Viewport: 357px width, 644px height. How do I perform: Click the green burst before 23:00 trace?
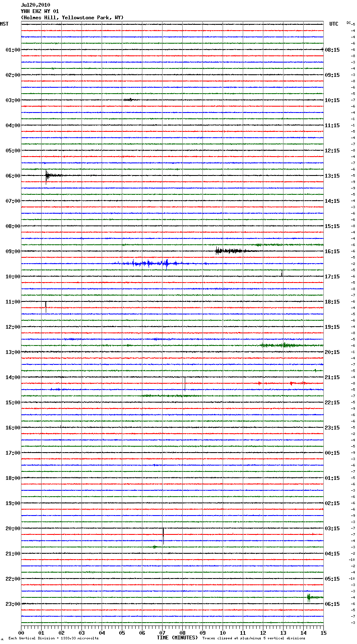[x=314, y=597]
